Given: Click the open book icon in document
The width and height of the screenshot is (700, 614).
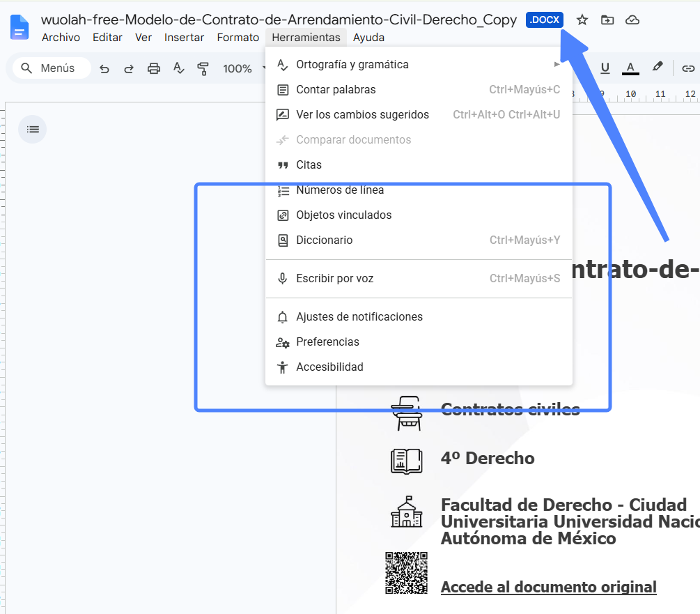Looking at the screenshot, I should tap(406, 461).
